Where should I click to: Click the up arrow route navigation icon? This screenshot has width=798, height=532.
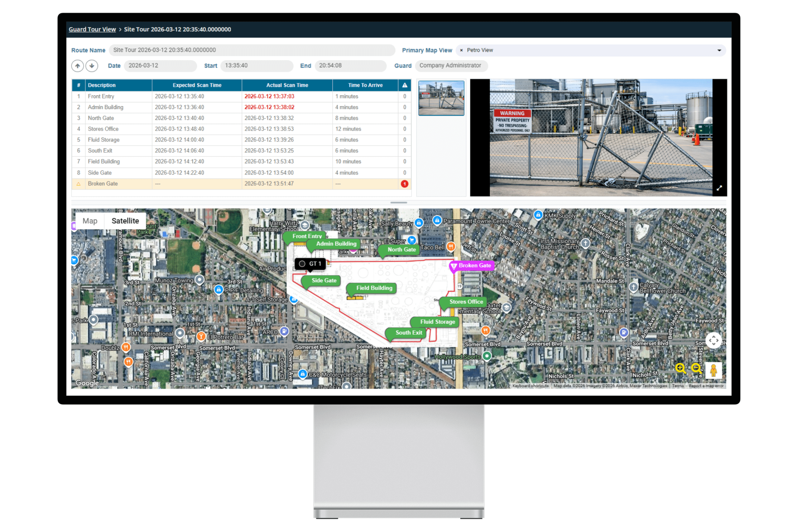[77, 66]
